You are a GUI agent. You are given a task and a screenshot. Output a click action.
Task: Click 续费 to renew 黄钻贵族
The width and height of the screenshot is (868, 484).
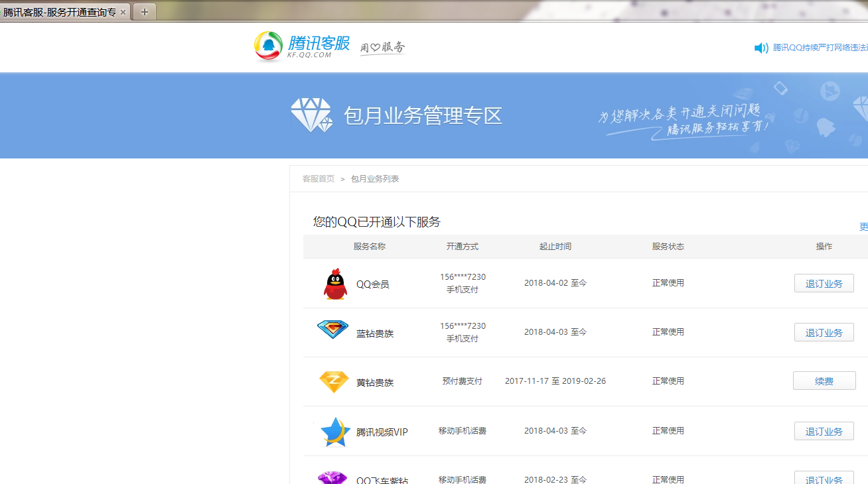point(824,381)
